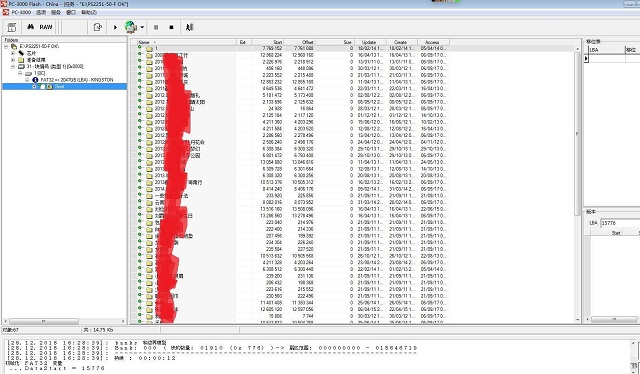Open the PC-3000 menu

click(x=21, y=13)
